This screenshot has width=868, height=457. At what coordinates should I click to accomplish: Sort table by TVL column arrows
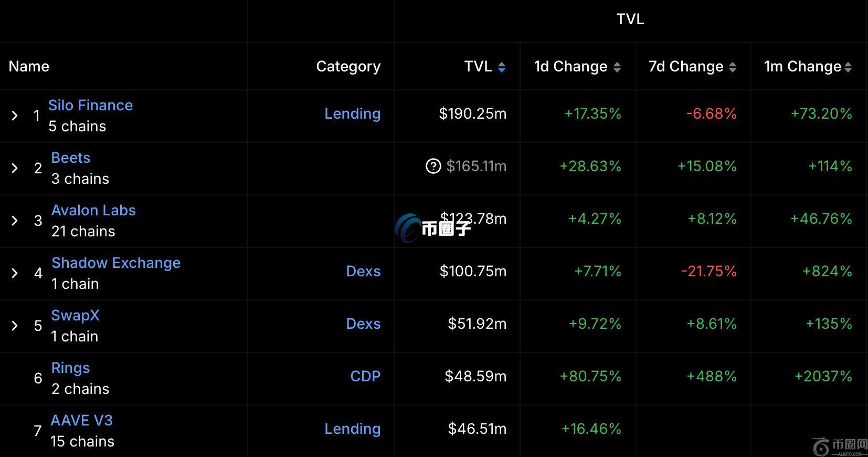click(x=502, y=67)
